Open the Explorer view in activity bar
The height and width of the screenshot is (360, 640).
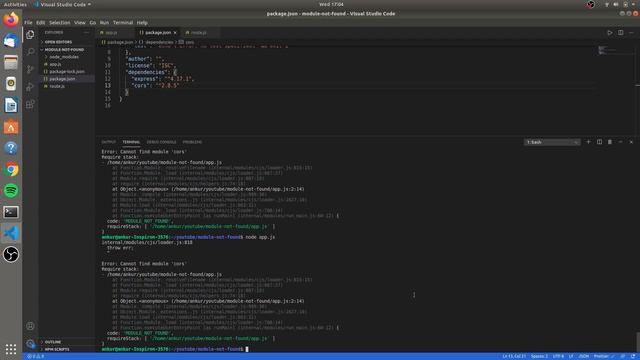pyautogui.click(x=30, y=35)
